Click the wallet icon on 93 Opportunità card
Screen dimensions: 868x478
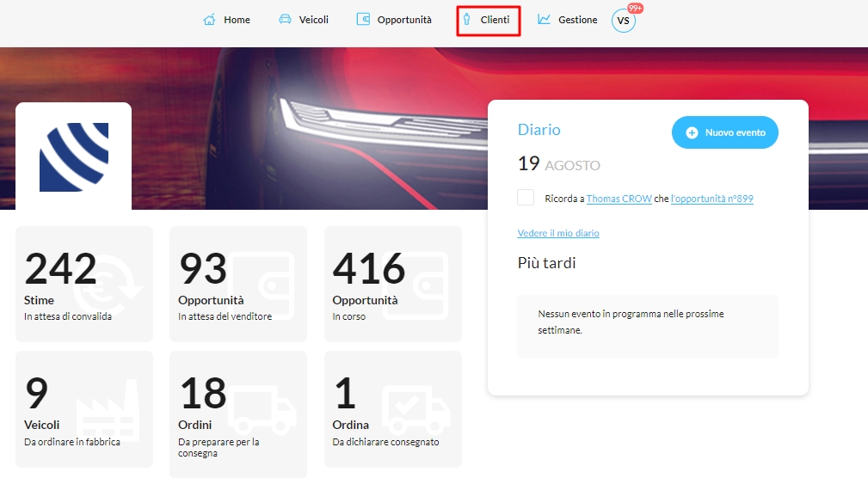(x=260, y=285)
